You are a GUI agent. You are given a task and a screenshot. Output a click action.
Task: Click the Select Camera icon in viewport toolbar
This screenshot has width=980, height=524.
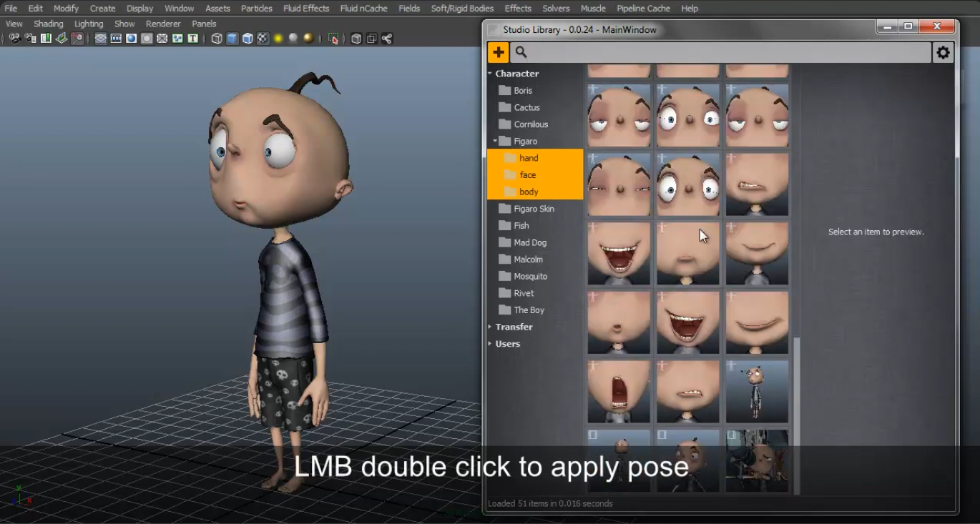click(14, 39)
